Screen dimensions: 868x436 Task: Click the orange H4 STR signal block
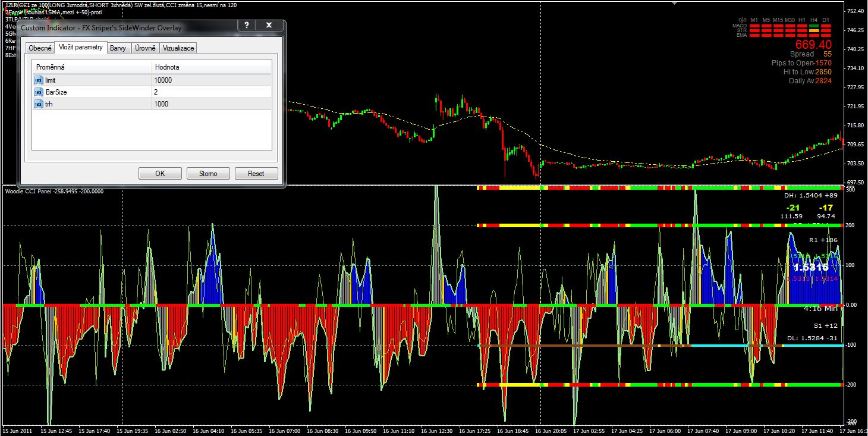click(x=814, y=30)
